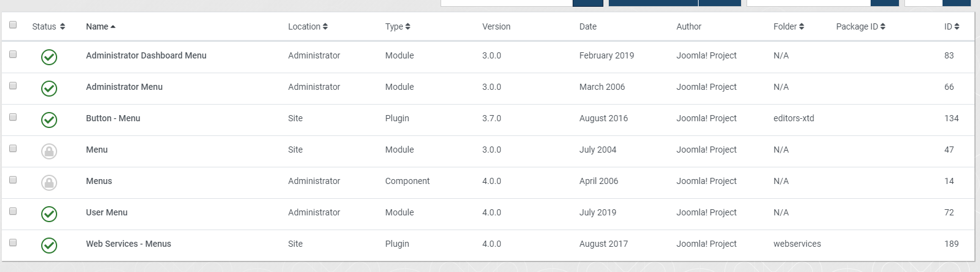The image size is (980, 272).
Task: Sort by the Status column arrows
Action: coord(49,26)
